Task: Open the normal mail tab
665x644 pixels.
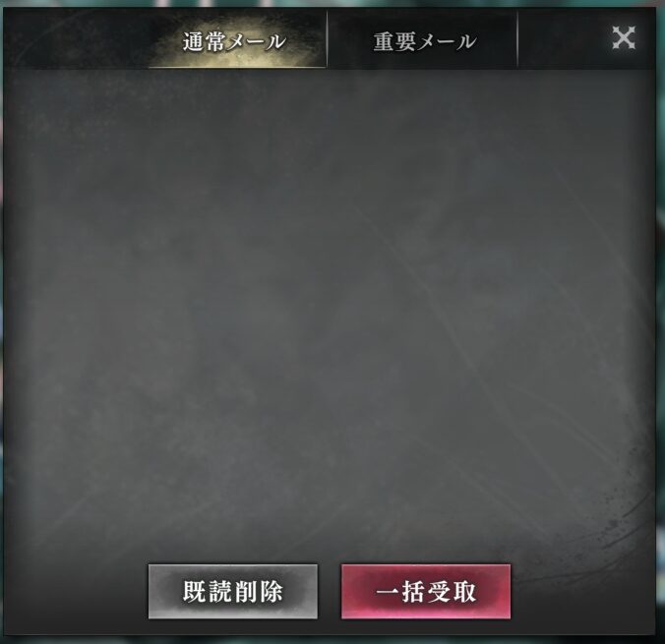Action: (x=237, y=40)
